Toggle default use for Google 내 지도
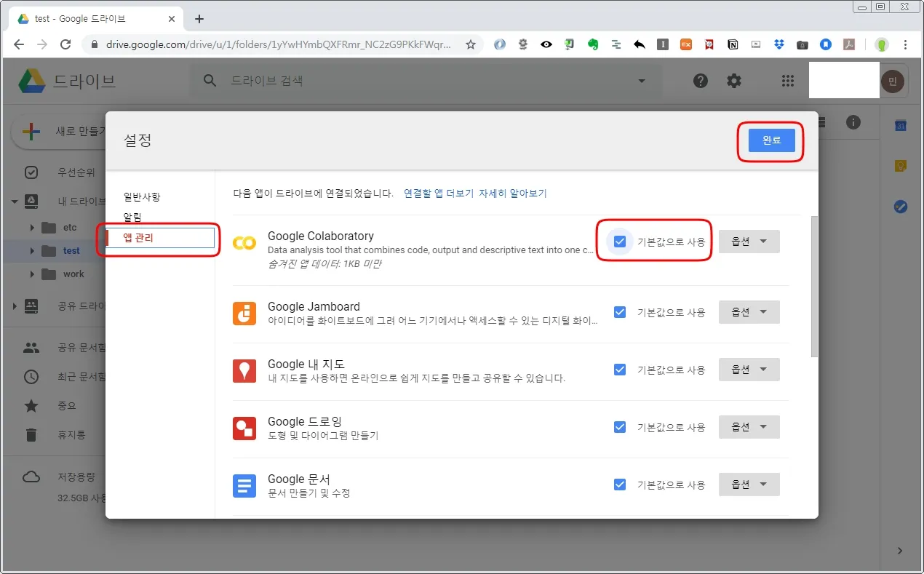 click(x=620, y=370)
